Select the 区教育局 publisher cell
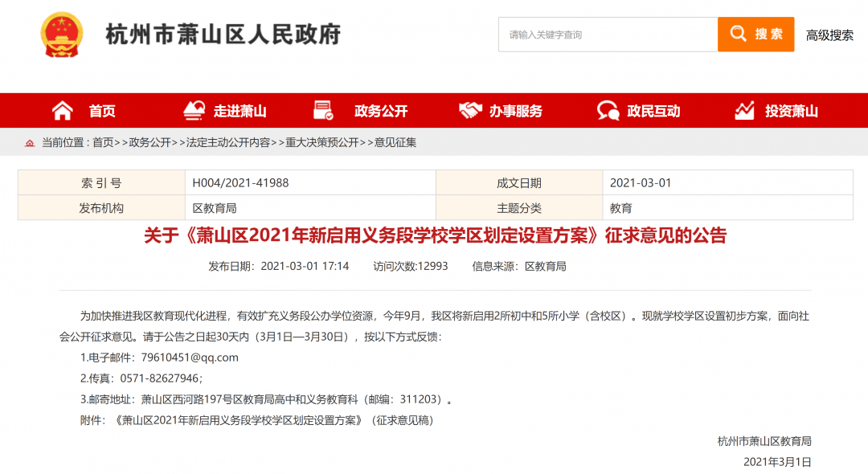 pyautogui.click(x=310, y=207)
